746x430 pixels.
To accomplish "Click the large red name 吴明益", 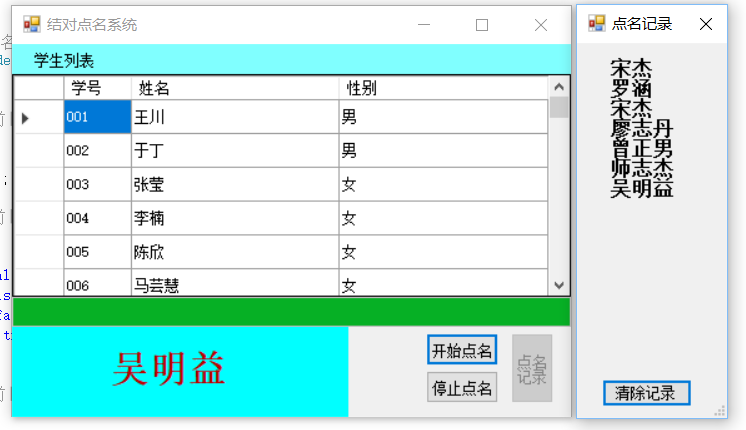I will pos(168,369).
